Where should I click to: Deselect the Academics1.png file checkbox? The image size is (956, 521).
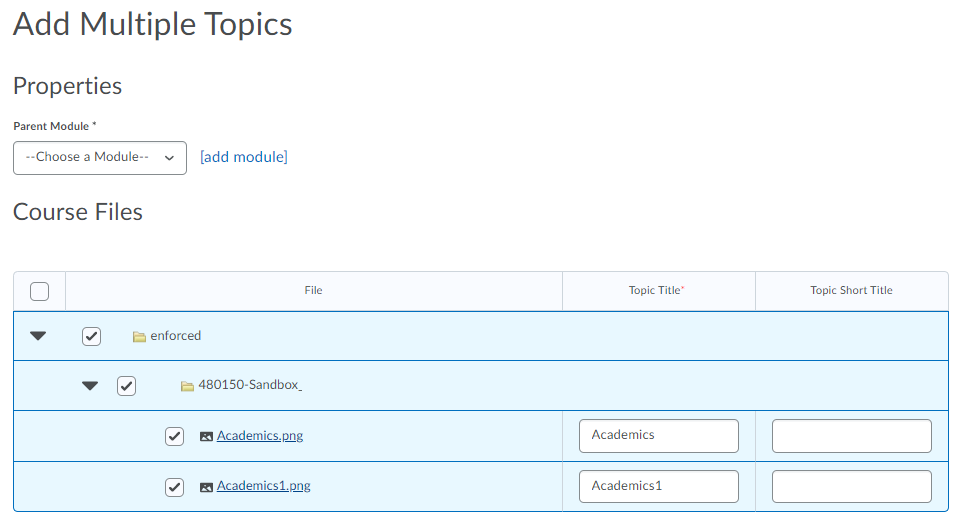pyautogui.click(x=174, y=487)
